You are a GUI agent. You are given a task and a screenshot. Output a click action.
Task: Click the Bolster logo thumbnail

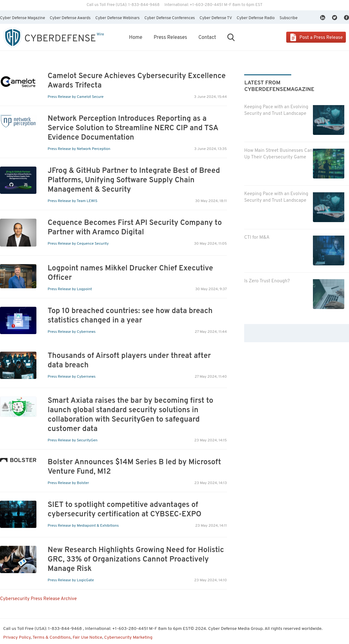tap(18, 460)
